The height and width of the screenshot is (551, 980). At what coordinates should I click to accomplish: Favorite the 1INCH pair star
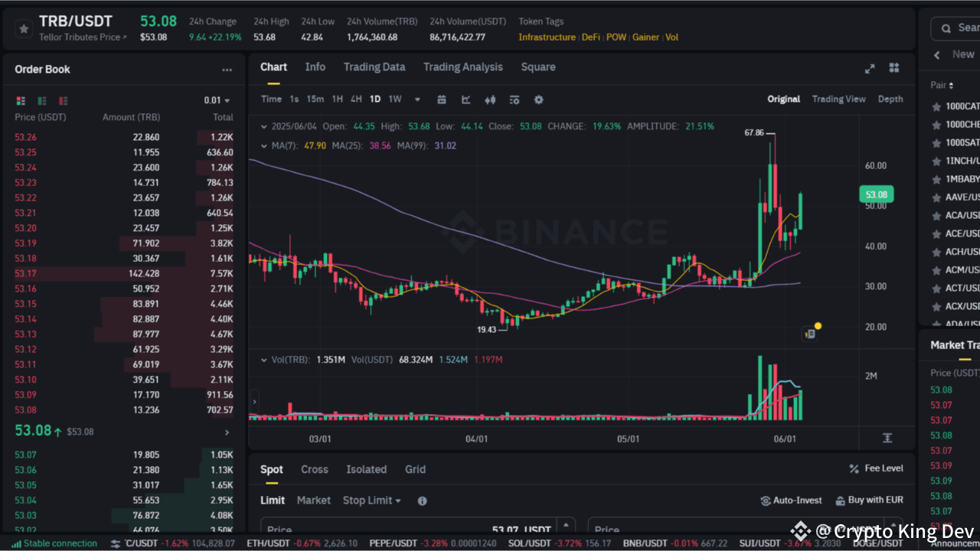point(936,161)
